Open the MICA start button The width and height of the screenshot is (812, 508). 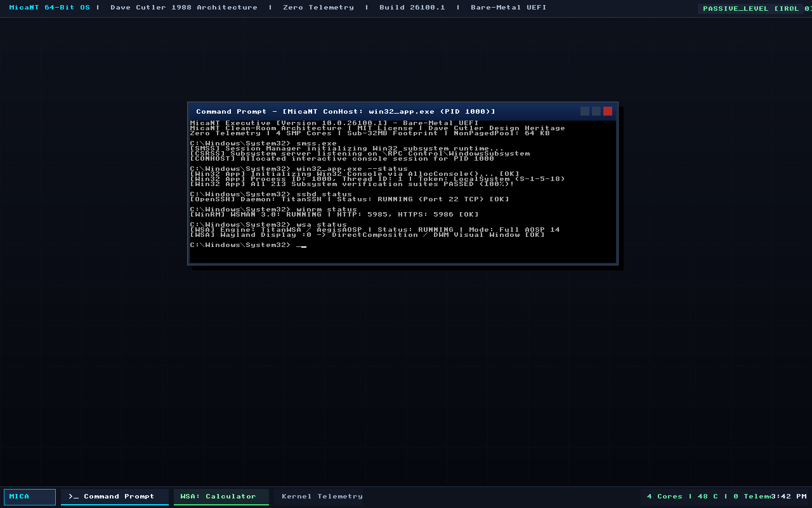[30, 497]
